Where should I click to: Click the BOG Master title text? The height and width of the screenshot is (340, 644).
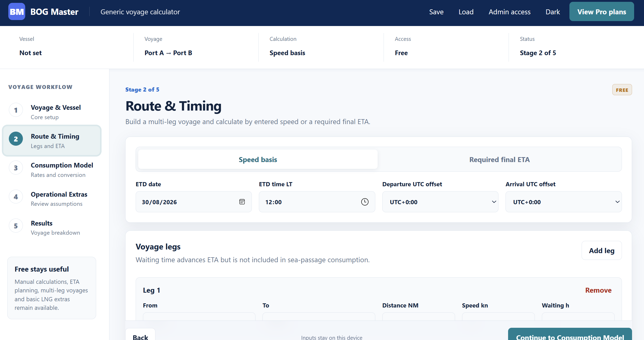click(x=54, y=12)
